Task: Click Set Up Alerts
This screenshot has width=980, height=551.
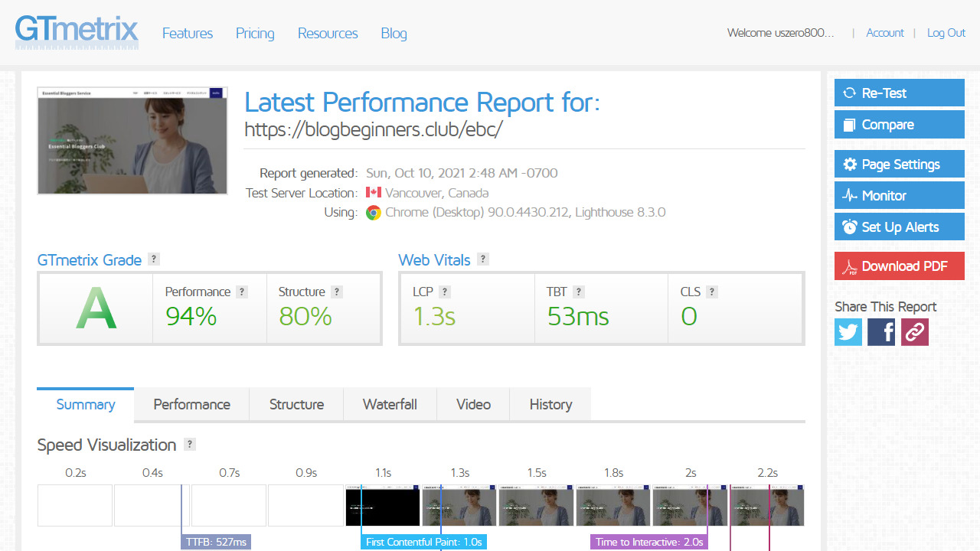Action: 900,227
